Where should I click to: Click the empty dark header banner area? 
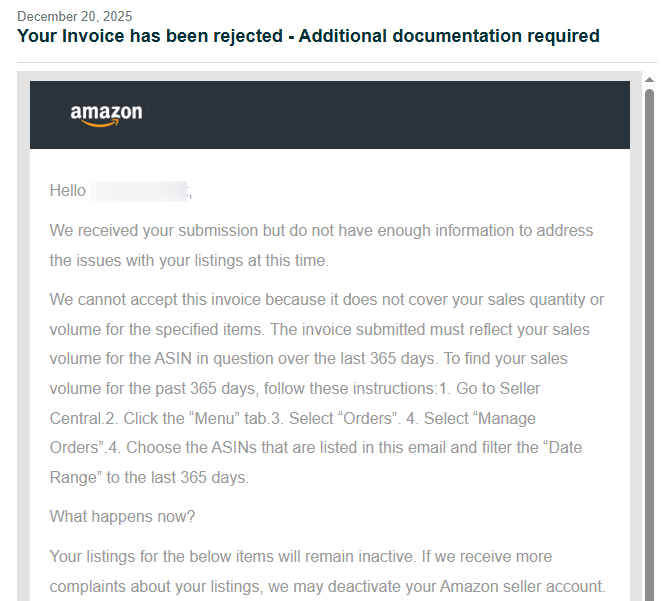coord(400,115)
